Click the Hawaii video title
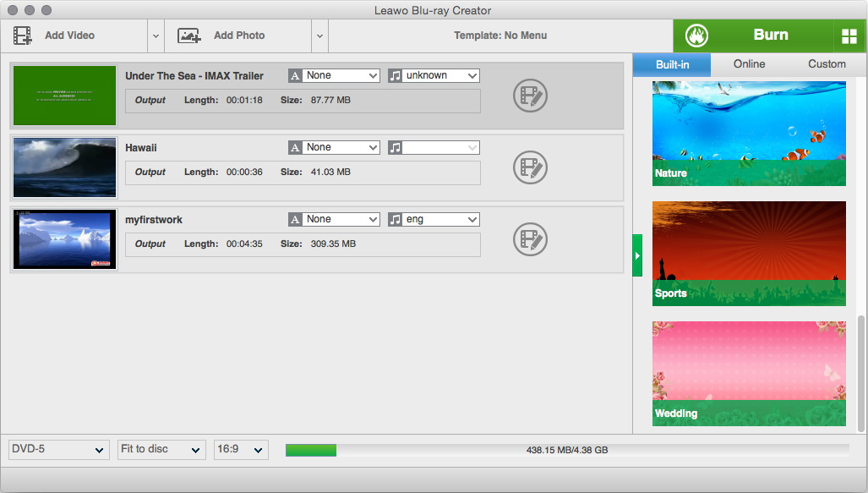The width and height of the screenshot is (868, 493). [x=140, y=148]
